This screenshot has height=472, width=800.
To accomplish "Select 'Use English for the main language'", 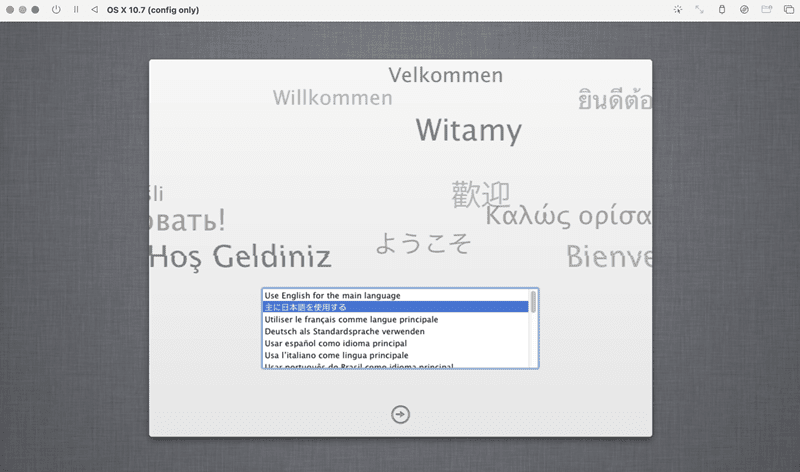I will (x=395, y=295).
